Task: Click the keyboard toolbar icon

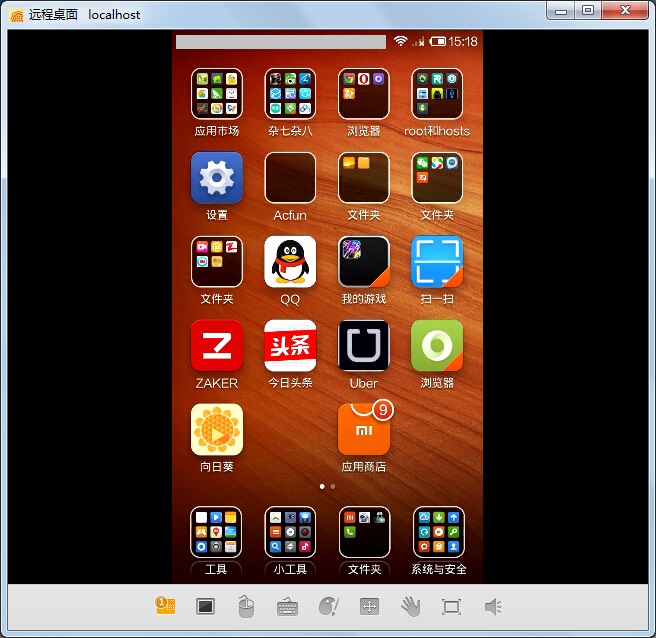Action: coord(287,607)
